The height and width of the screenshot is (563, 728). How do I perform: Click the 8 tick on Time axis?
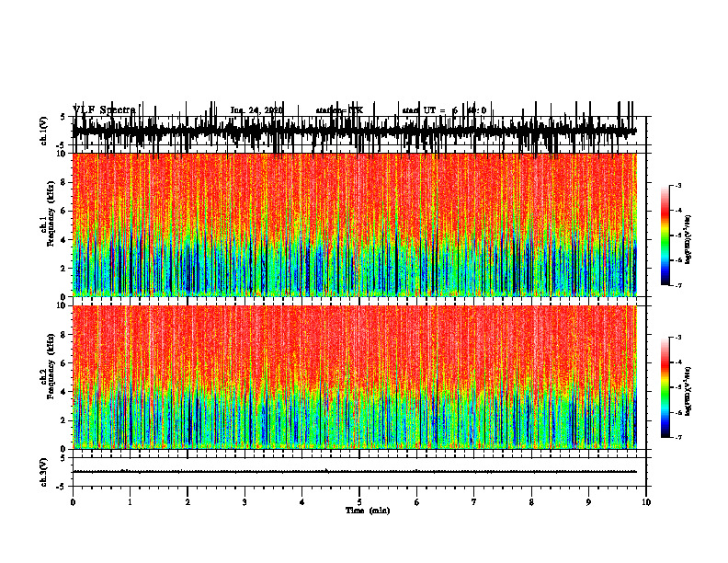coord(531,502)
